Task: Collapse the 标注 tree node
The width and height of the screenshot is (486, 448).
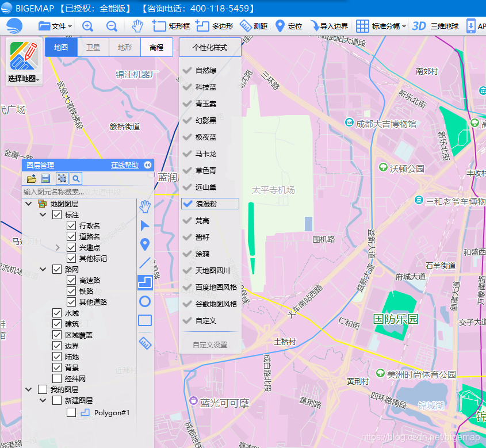Action: tap(43, 215)
